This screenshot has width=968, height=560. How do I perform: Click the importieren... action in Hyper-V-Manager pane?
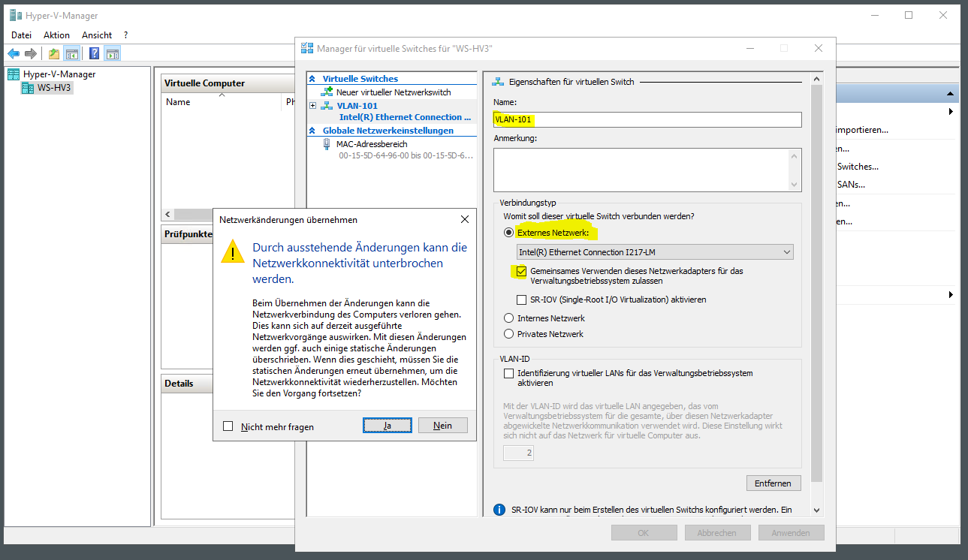coord(863,130)
